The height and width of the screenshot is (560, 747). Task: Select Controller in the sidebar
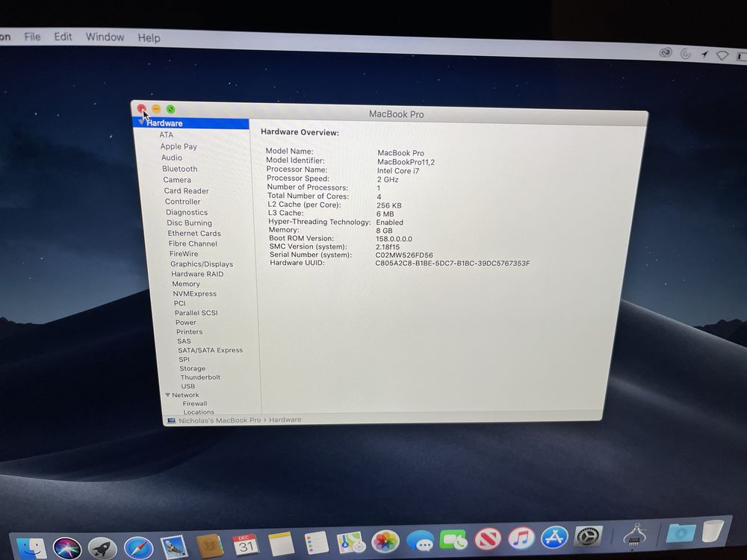coord(182,202)
